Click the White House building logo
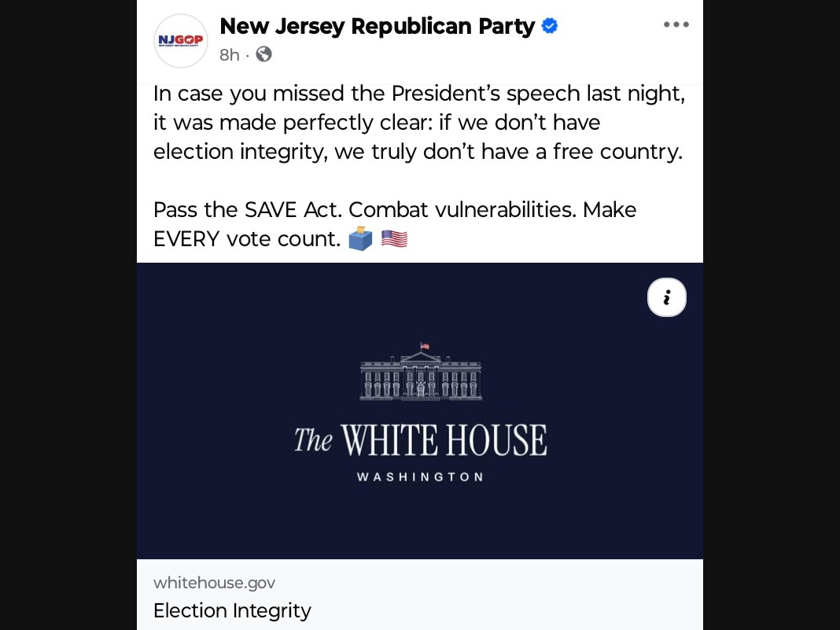 coord(421,372)
